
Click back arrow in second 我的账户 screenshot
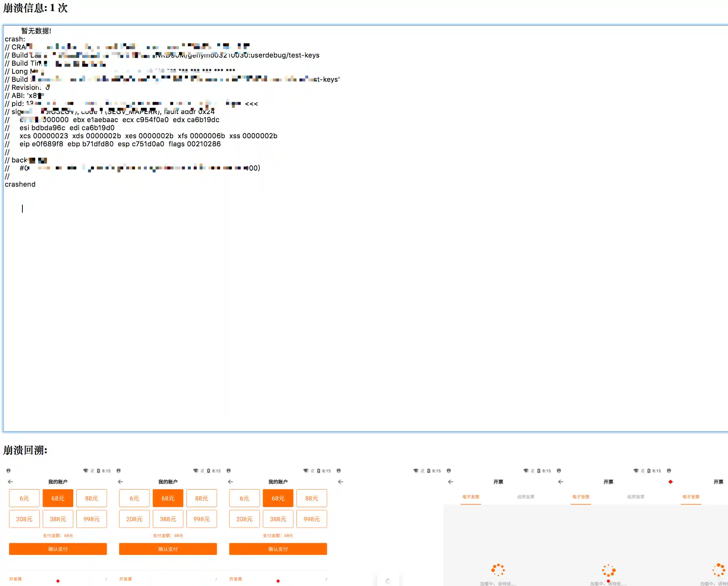(120, 482)
